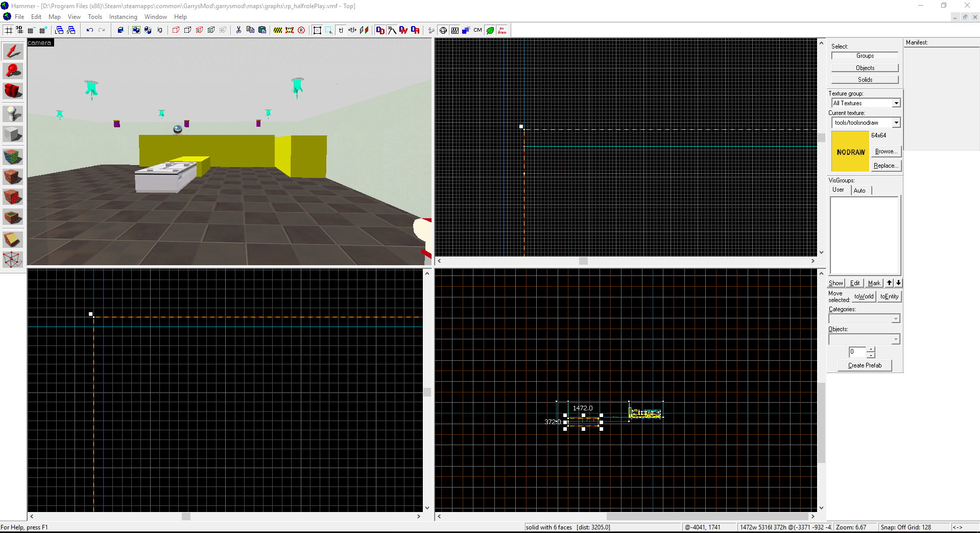Select the Entity tool light bulb
This screenshot has height=533, width=980.
(13, 113)
